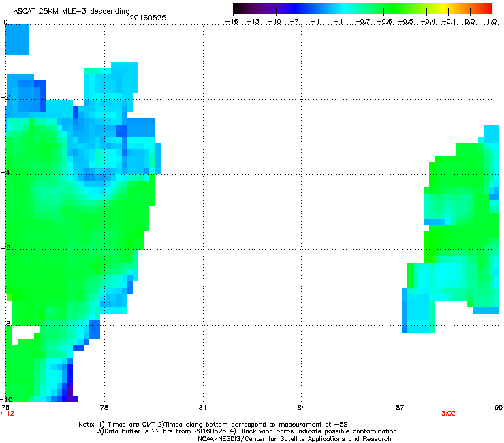504x443 pixels.
Task: Click the latitude axis label "-8"
Action: (6, 324)
